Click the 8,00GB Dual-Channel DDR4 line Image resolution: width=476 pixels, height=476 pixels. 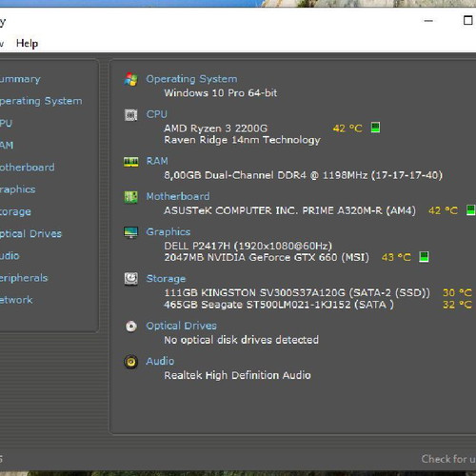click(303, 175)
